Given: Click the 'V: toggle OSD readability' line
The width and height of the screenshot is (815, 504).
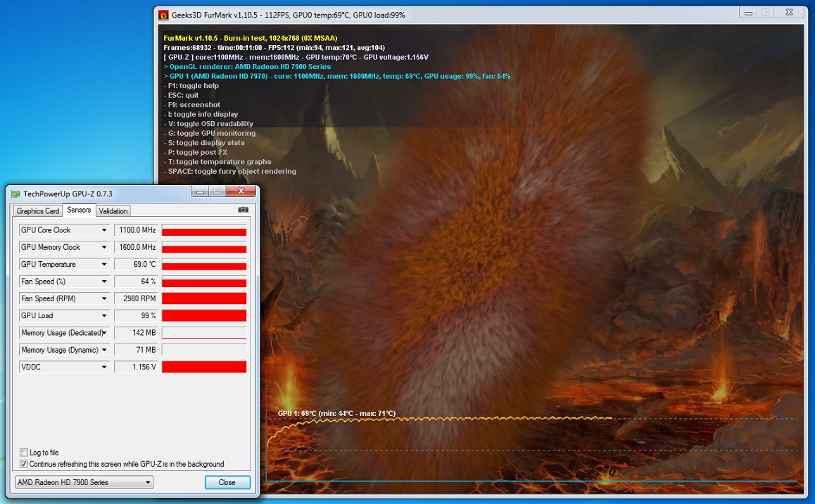Looking at the screenshot, I should tap(208, 124).
